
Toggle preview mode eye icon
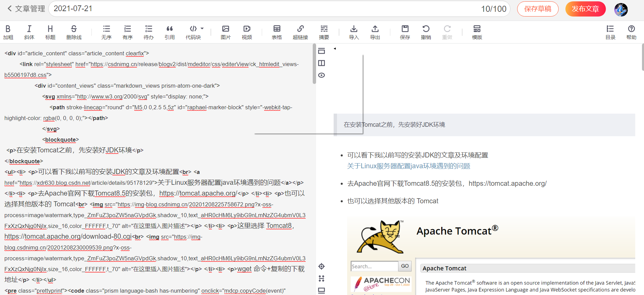(321, 75)
